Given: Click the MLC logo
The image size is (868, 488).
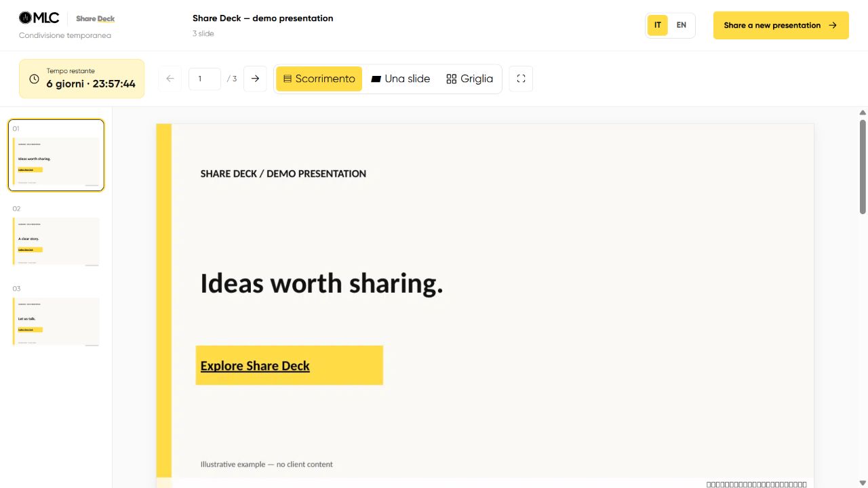Looking at the screenshot, I should [x=39, y=18].
